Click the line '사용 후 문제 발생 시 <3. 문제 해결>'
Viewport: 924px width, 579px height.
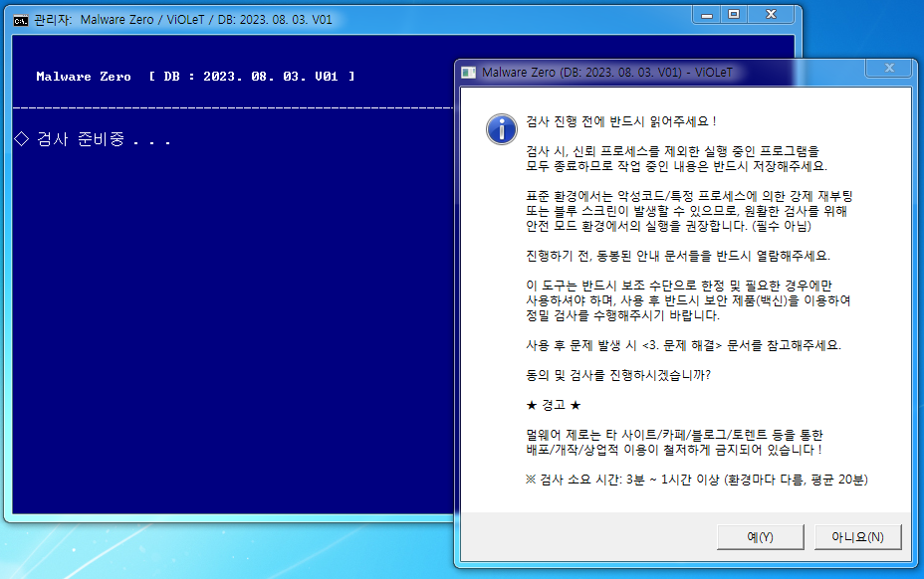(683, 345)
